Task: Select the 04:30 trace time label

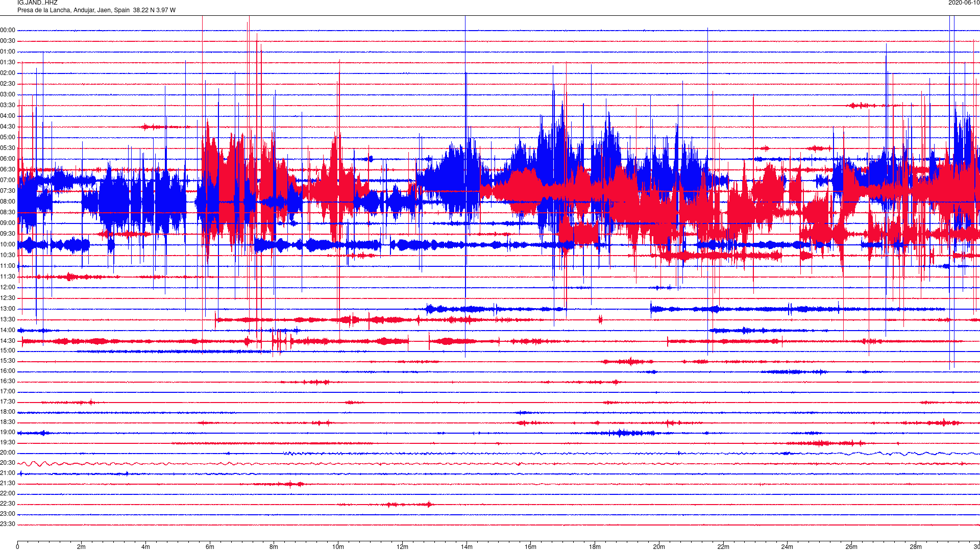Action: coord(8,127)
